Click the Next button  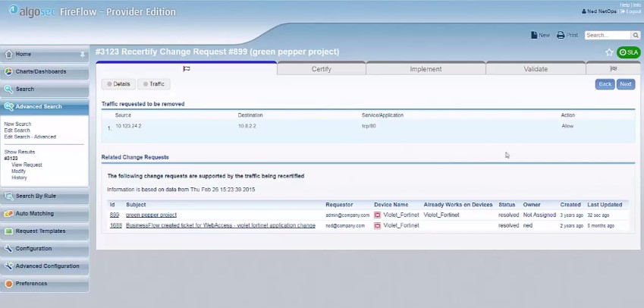626,84
